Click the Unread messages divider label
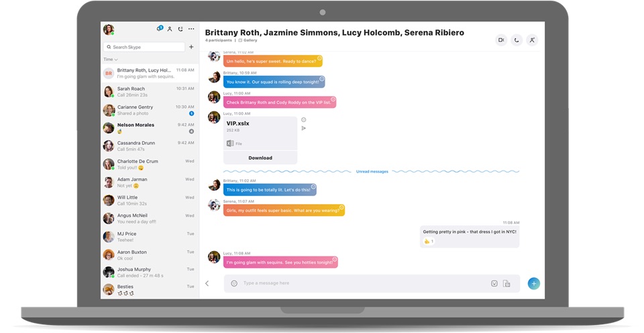Image resolution: width=644 pixels, height=333 pixels. click(x=372, y=171)
